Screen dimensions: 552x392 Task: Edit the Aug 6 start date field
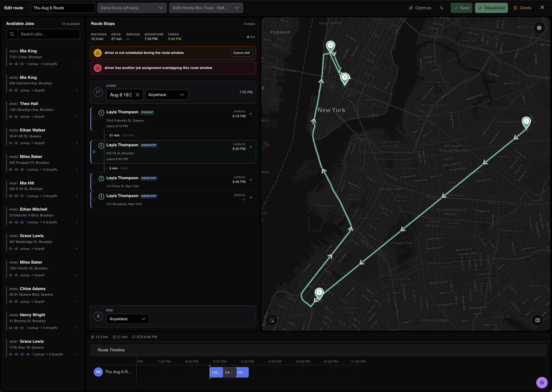pyautogui.click(x=121, y=95)
